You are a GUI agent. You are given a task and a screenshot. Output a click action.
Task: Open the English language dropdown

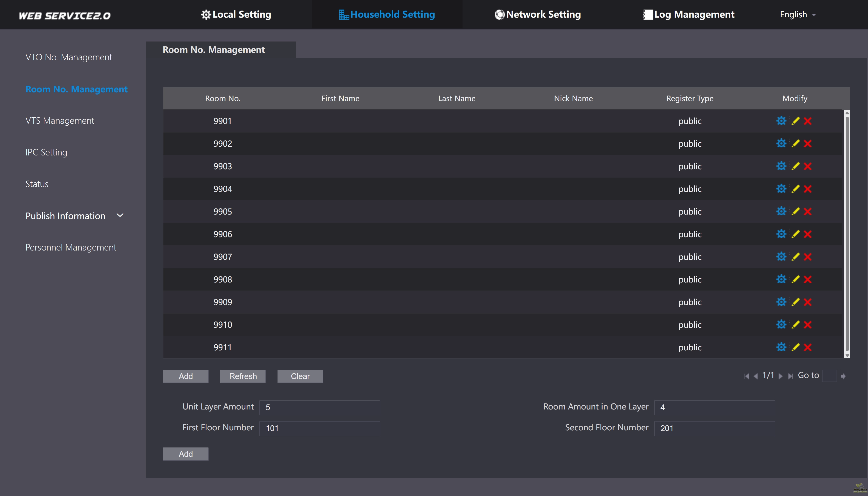tap(798, 15)
